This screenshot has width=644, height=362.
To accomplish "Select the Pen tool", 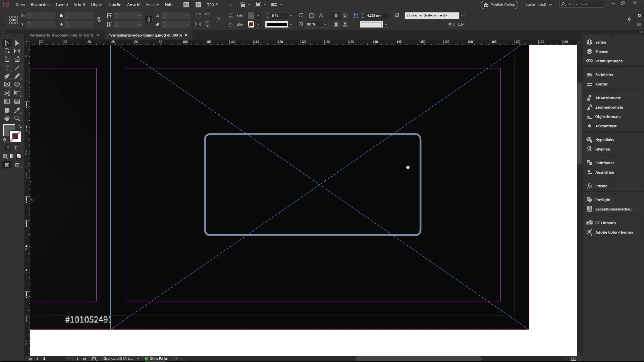I will point(7,76).
